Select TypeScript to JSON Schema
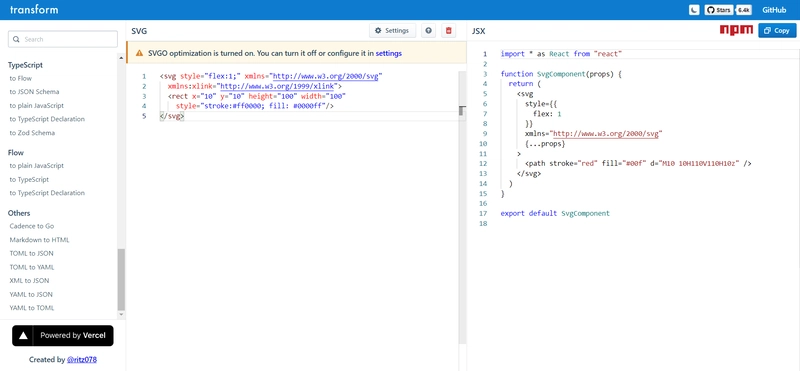 click(34, 92)
